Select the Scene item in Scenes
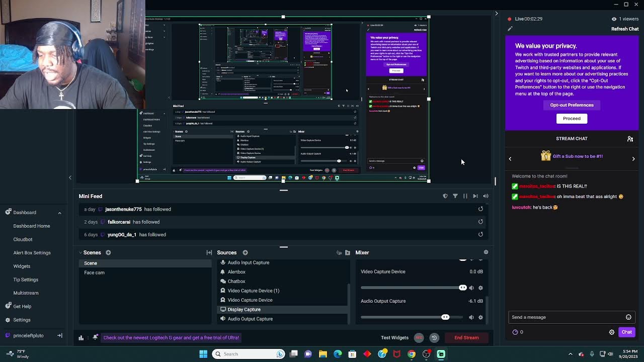This screenshot has width=644, height=362. (145, 263)
